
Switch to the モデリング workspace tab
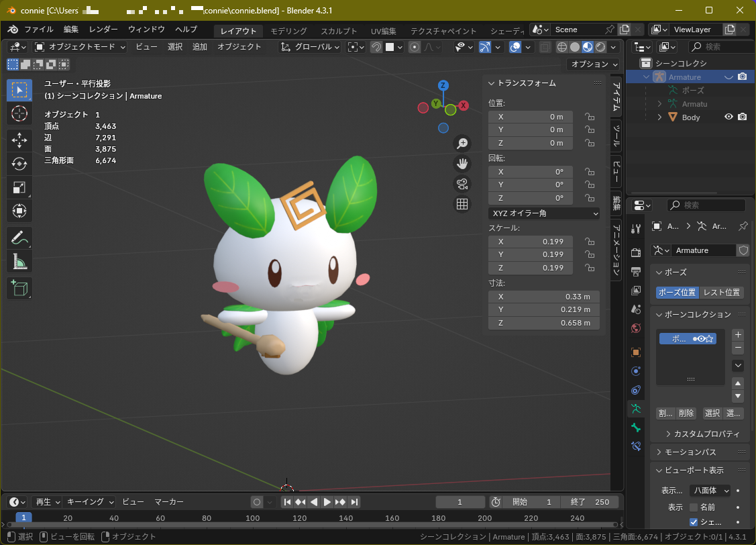288,31
